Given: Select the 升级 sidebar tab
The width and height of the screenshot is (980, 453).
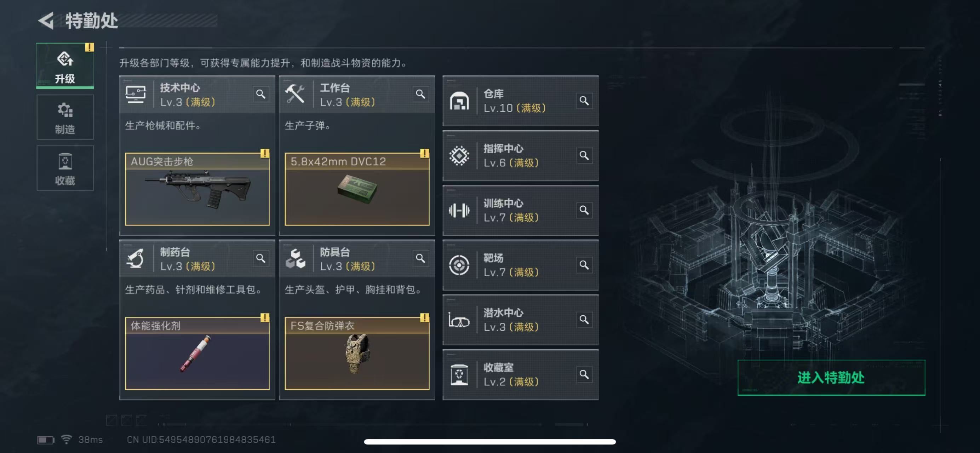Looking at the screenshot, I should click(x=65, y=66).
